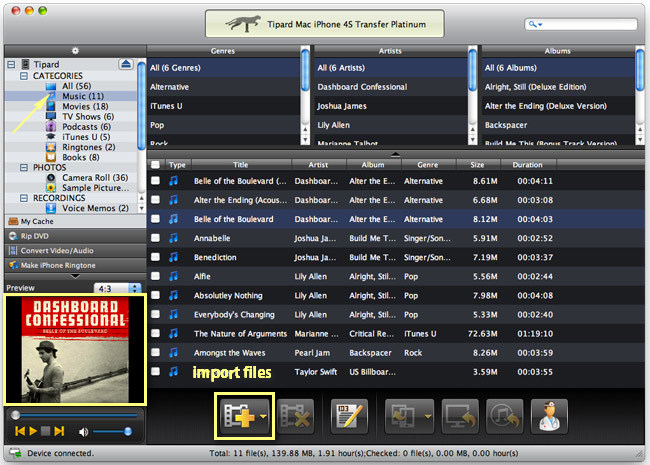Open Convert Video/Audio tool
The height and width of the screenshot is (465, 650).
point(75,251)
